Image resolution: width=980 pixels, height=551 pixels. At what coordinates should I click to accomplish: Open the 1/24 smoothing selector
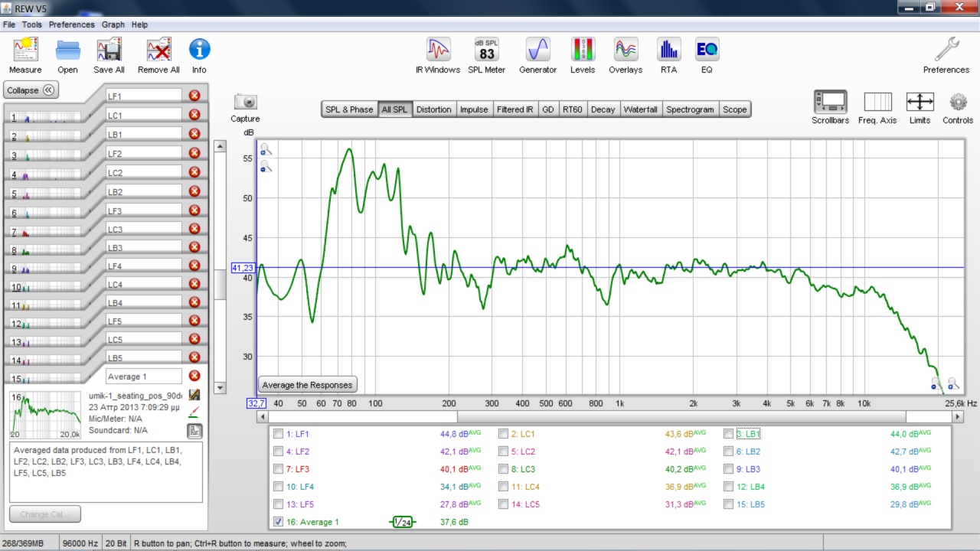402,522
